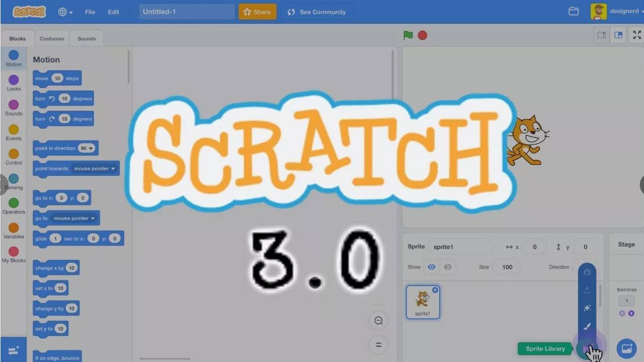644x362 pixels.
Task: Switch to the Costumes tab
Action: point(52,38)
